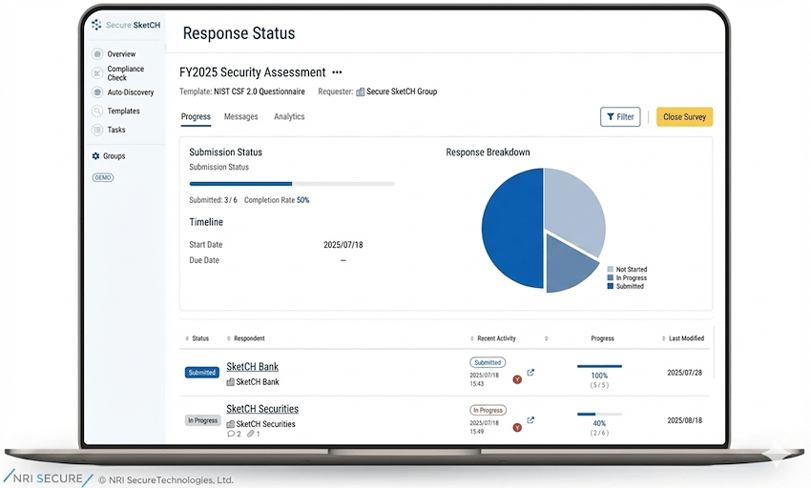Click the submission status progress bar
Image resolution: width=811 pixels, height=488 pixels.
292,184
